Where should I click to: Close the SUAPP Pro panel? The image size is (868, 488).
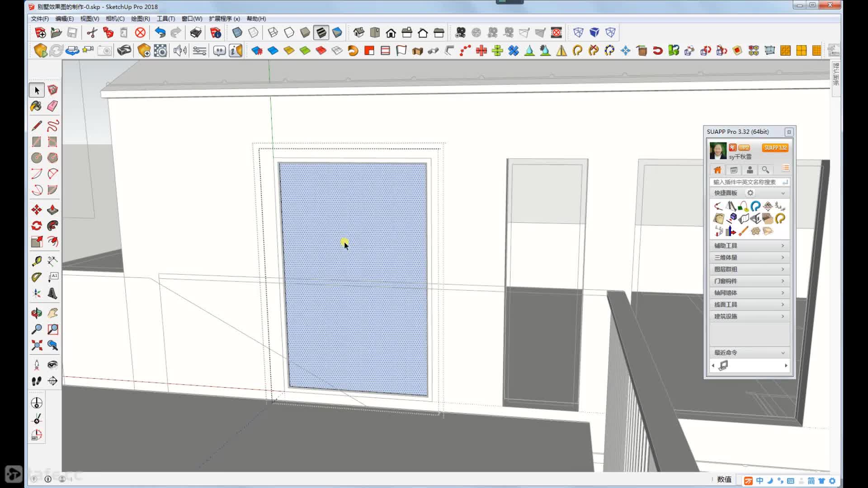[789, 132]
